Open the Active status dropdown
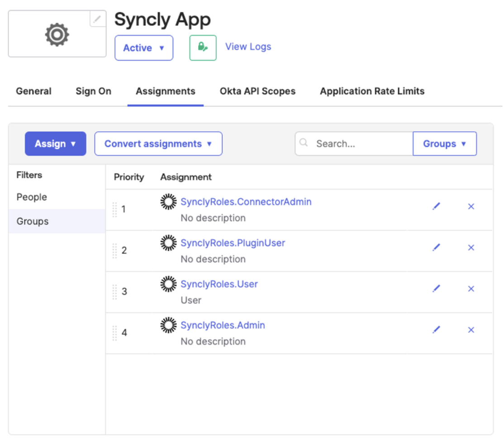The width and height of the screenshot is (504, 440). pos(144,48)
